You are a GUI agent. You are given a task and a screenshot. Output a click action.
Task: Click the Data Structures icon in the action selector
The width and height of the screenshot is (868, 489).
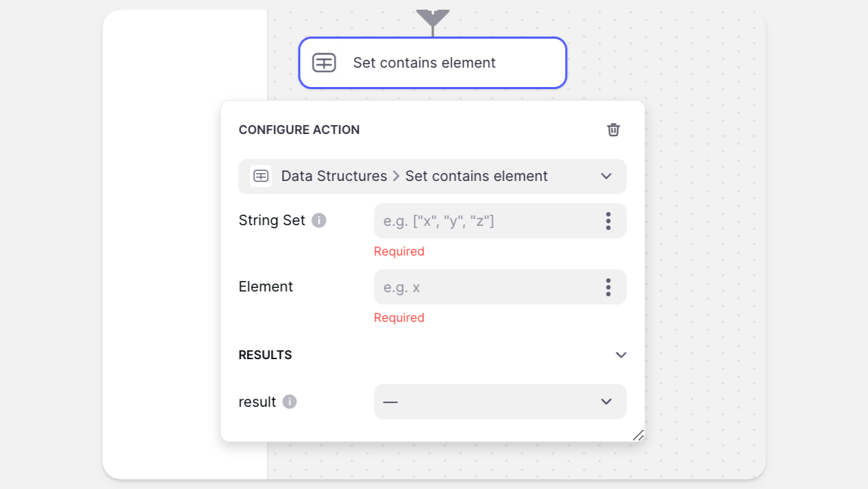click(261, 176)
